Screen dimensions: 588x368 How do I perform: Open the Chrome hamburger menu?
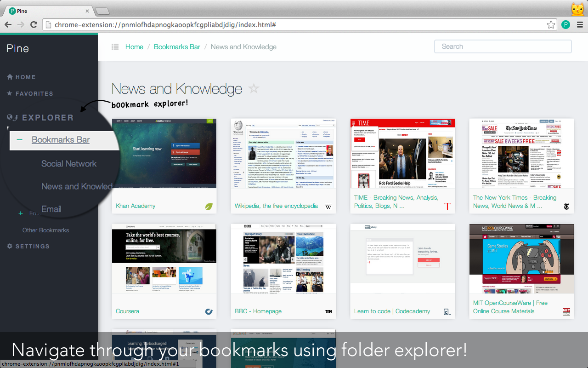(x=580, y=24)
